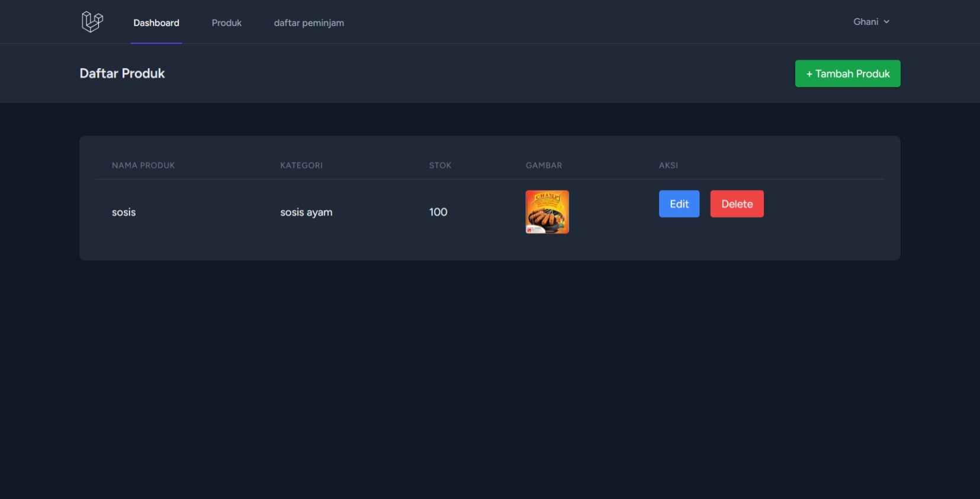Expand the Ghani user dropdown

click(871, 22)
